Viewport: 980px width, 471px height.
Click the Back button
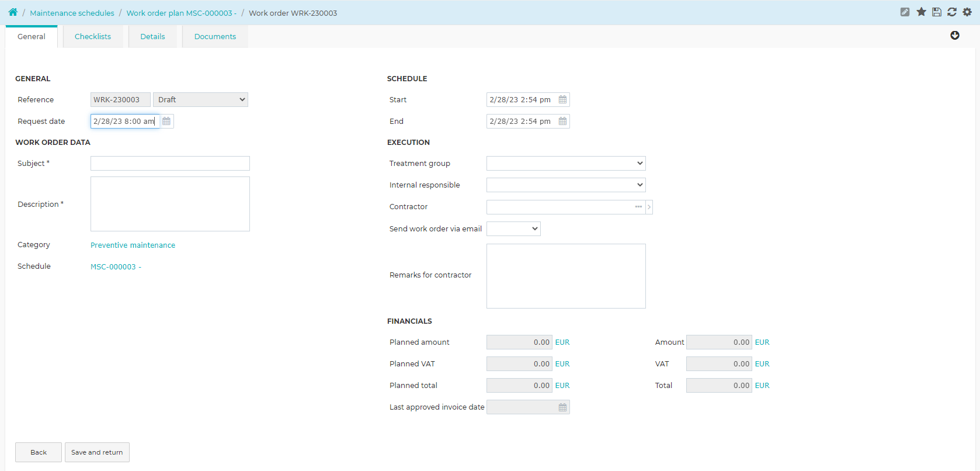point(39,452)
